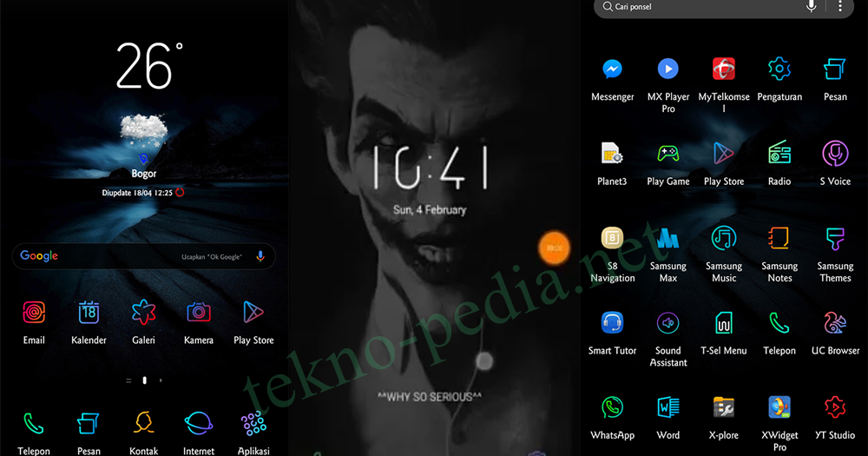The height and width of the screenshot is (456, 868).
Task: Launch the Radio app
Action: pos(779,154)
